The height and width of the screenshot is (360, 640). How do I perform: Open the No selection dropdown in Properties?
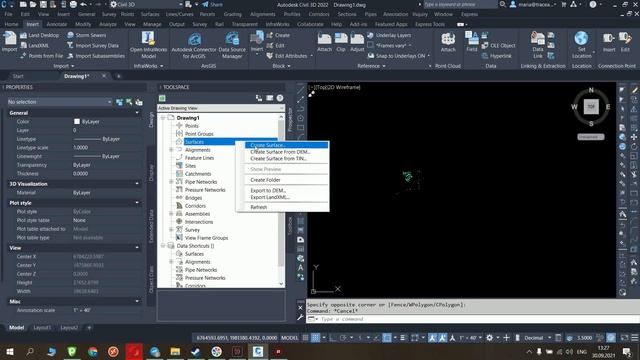60,102
